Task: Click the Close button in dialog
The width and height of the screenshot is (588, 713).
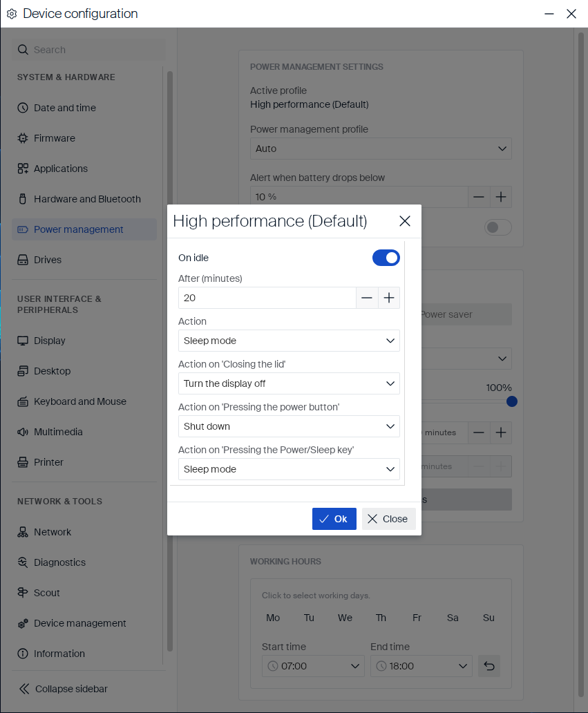Action: click(389, 519)
